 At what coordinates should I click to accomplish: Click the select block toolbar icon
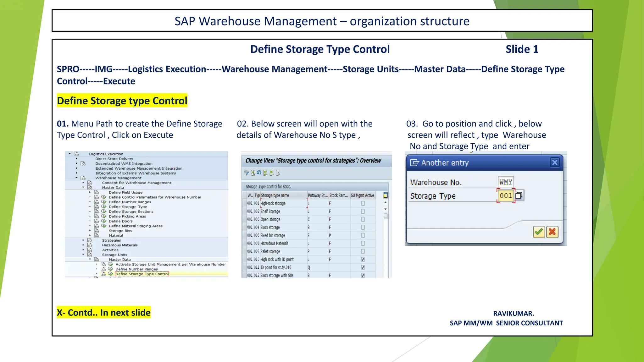click(271, 173)
